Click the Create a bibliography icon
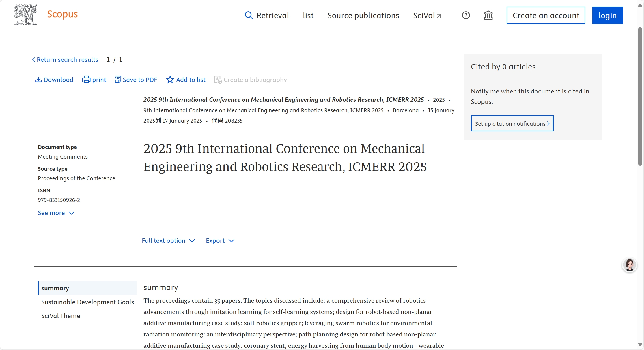 (x=218, y=80)
